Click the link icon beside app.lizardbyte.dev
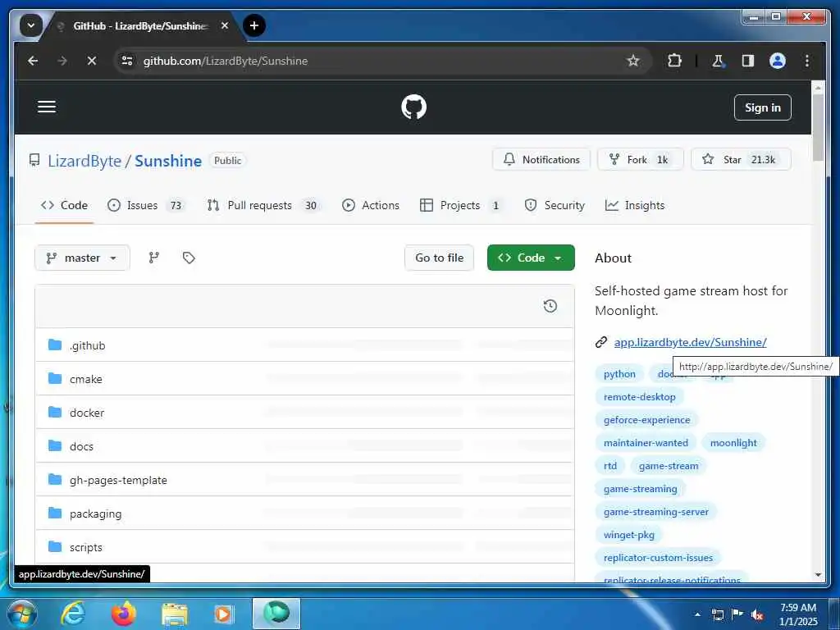This screenshot has width=840, height=630. (601, 342)
